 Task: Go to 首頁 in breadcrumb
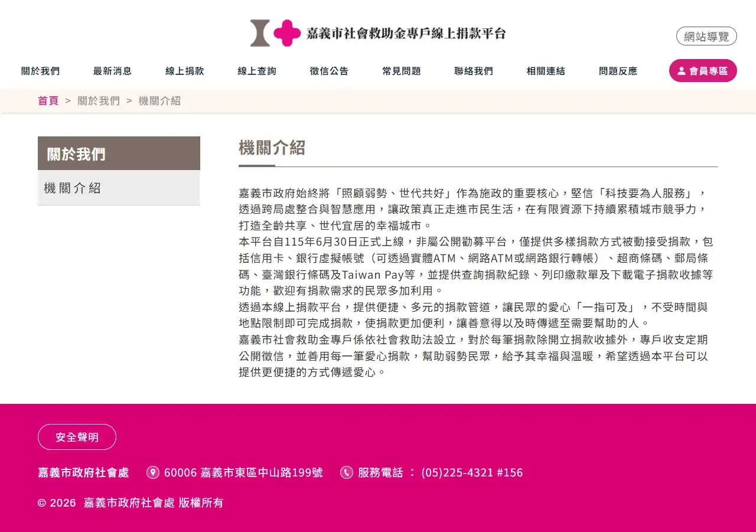tap(48, 100)
